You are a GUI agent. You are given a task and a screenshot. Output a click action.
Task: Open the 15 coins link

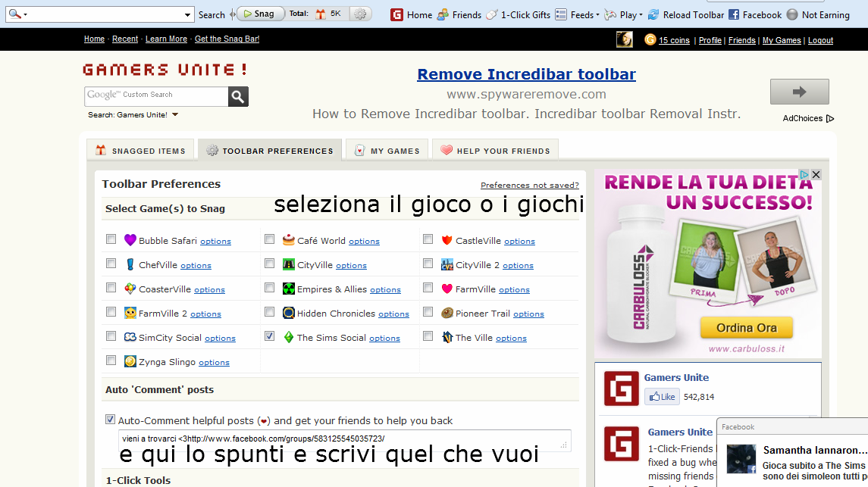point(674,40)
